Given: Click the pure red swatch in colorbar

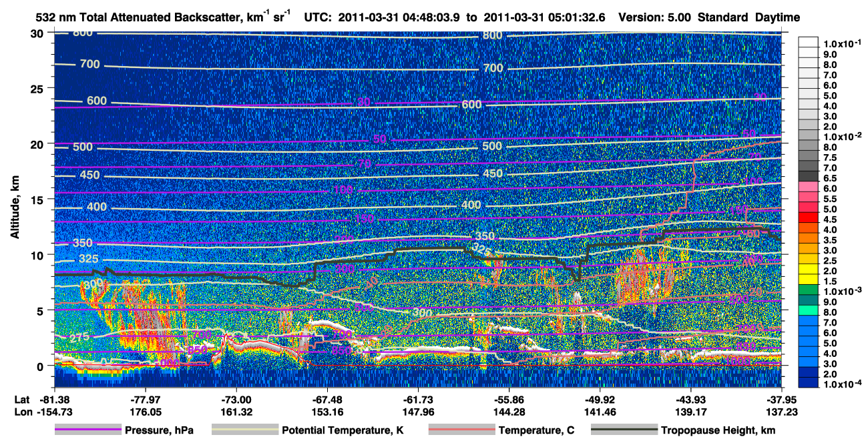Looking at the screenshot, I should tap(810, 217).
